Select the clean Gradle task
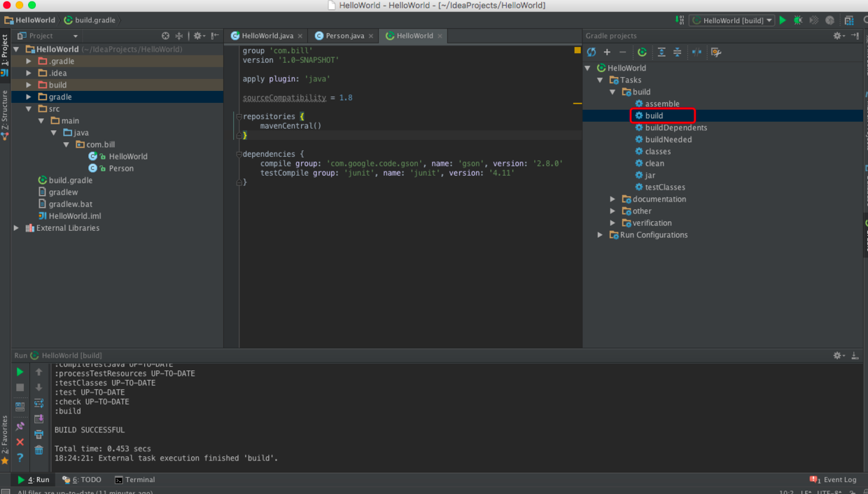Image resolution: width=868 pixels, height=494 pixels. [x=654, y=164]
